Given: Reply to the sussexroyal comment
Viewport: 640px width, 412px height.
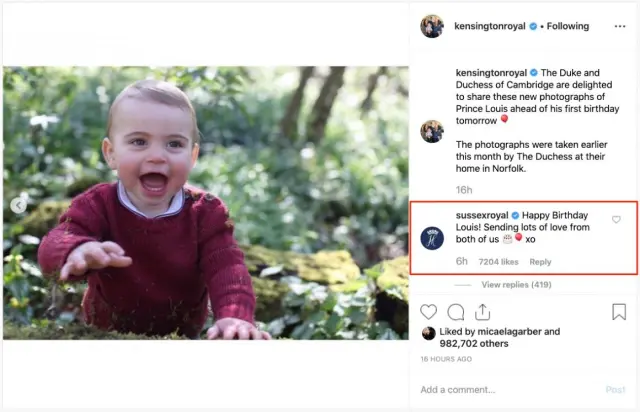Looking at the screenshot, I should pyautogui.click(x=540, y=262).
